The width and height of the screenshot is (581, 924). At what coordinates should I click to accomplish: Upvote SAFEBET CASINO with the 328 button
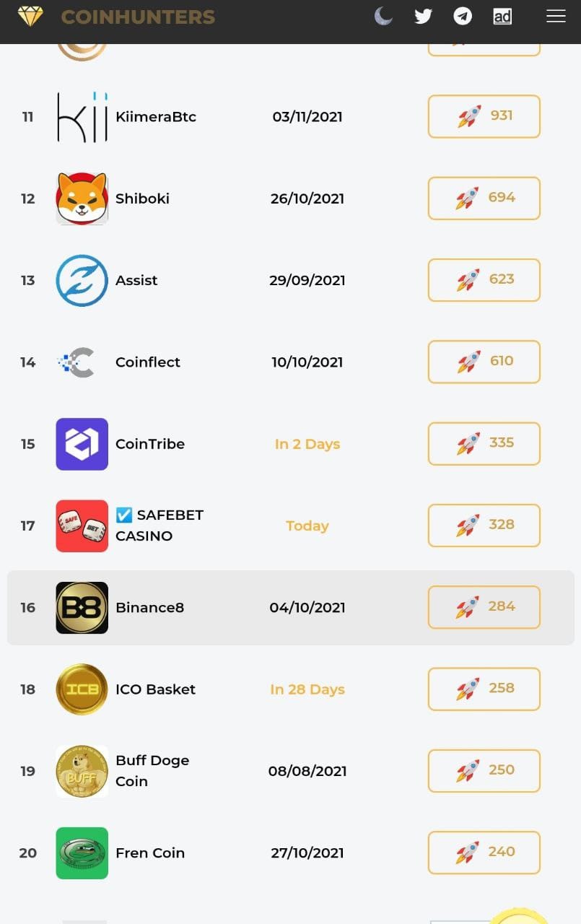pos(484,526)
